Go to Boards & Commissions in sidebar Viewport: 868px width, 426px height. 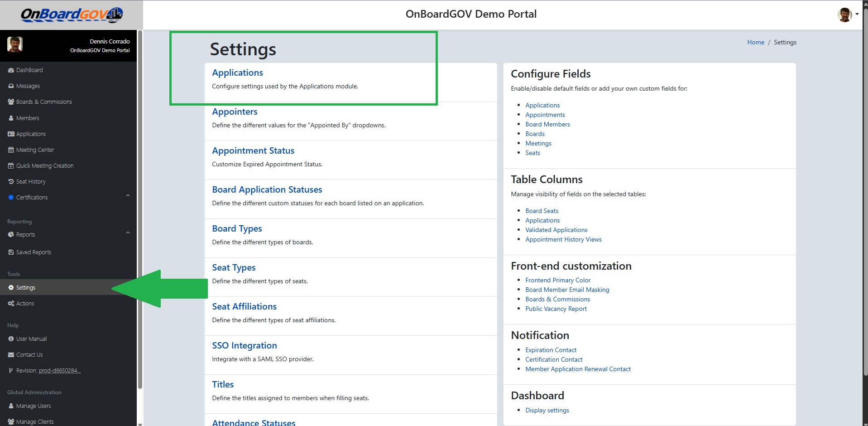coord(44,102)
